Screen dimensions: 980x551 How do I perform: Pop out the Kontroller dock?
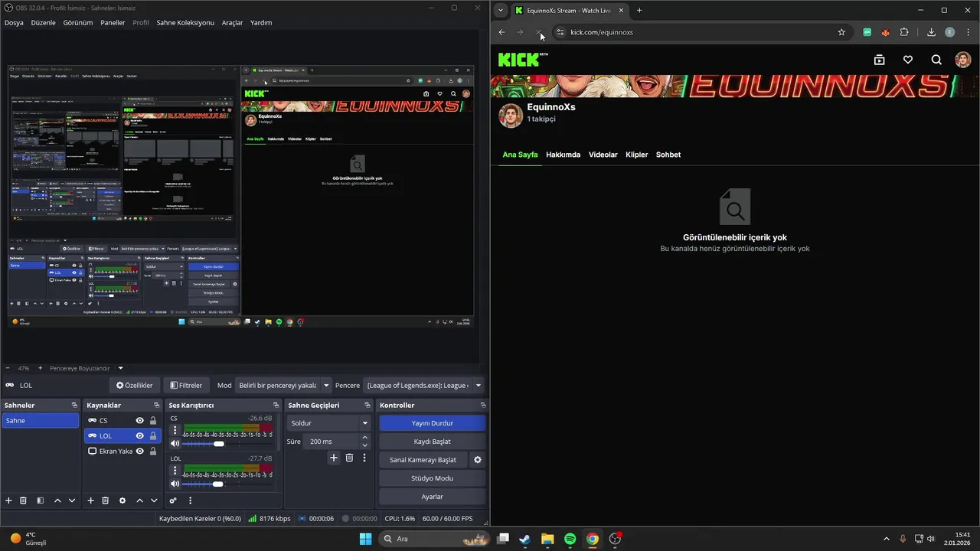[483, 405]
